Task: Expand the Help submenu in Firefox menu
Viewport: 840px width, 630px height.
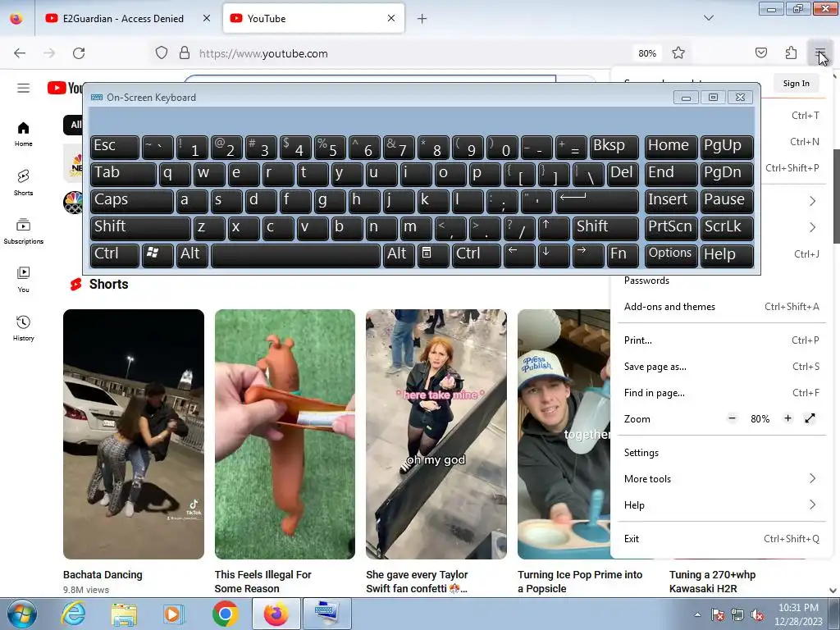Action: pos(721,505)
